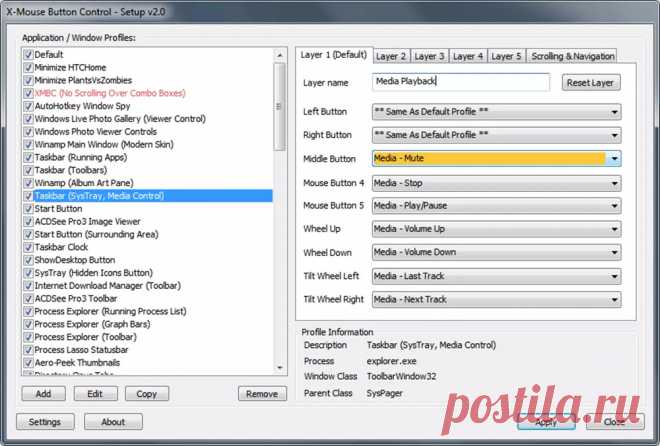
Task: Click the Remove profile button
Action: 262,394
